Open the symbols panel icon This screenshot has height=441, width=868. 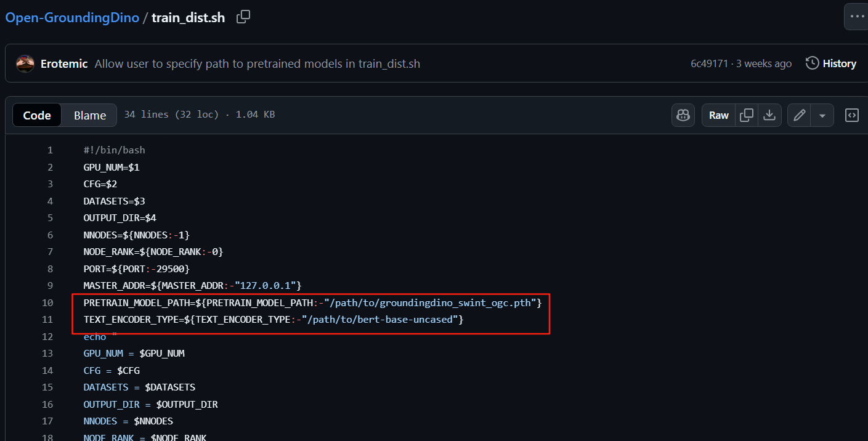[x=851, y=115]
